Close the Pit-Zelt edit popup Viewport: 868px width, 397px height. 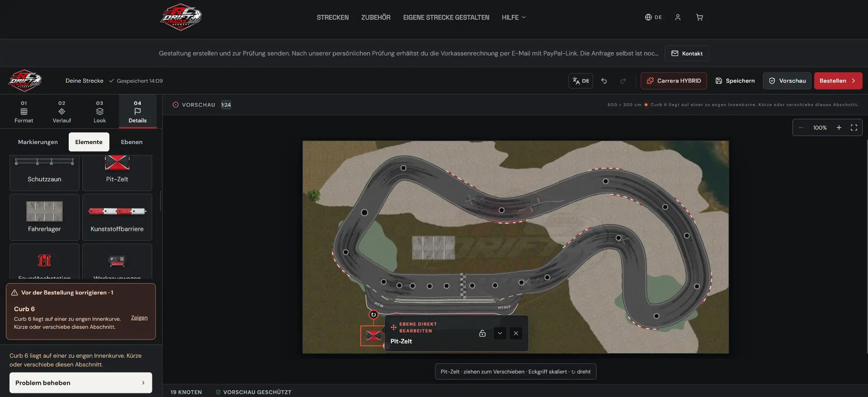click(x=516, y=333)
